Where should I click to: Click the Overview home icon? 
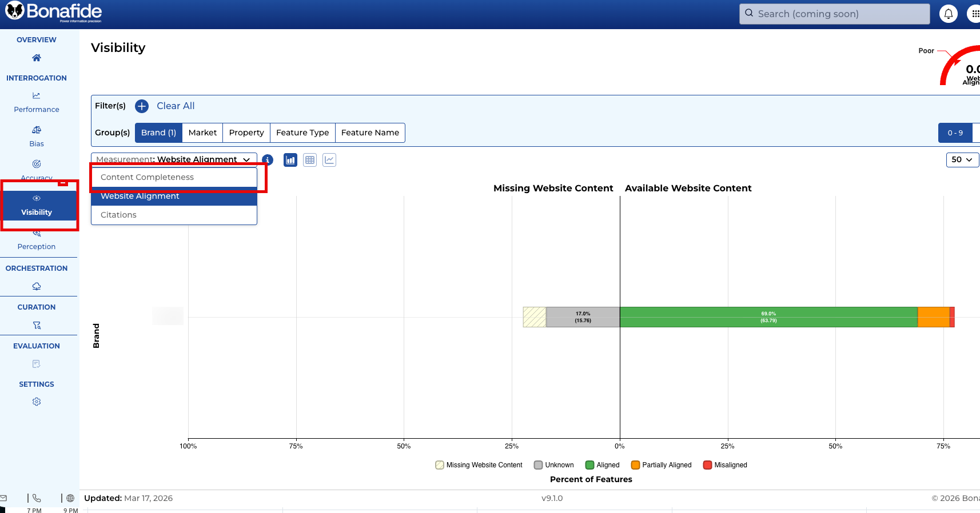[37, 58]
